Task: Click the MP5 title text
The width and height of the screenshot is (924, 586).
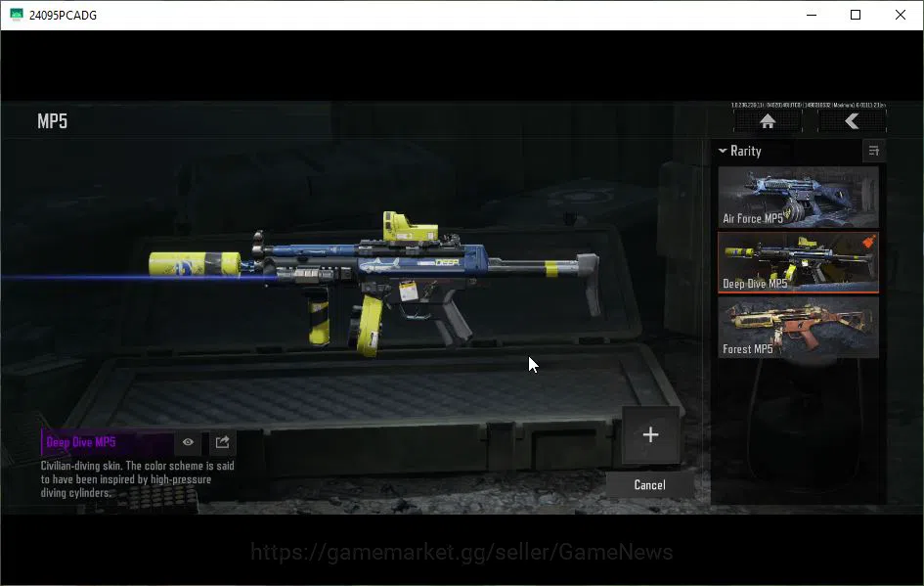Action: (53, 121)
